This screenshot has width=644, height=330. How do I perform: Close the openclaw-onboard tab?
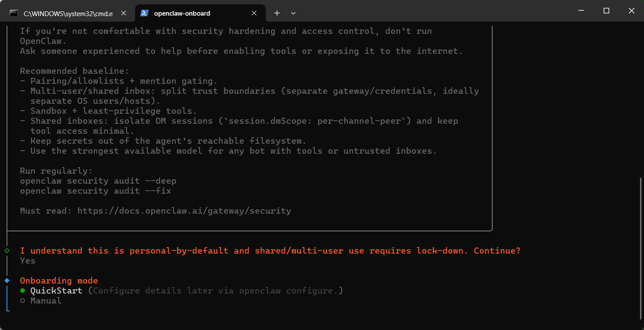(254, 13)
